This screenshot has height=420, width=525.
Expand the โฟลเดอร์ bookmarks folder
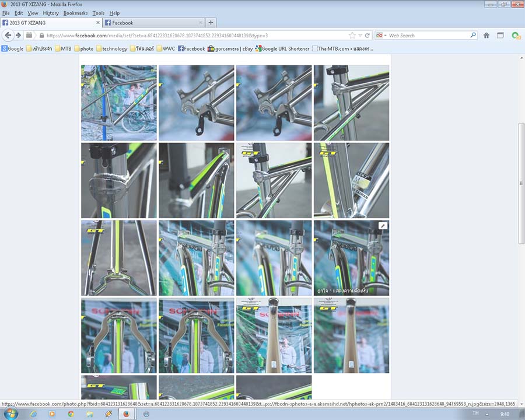pos(142,48)
